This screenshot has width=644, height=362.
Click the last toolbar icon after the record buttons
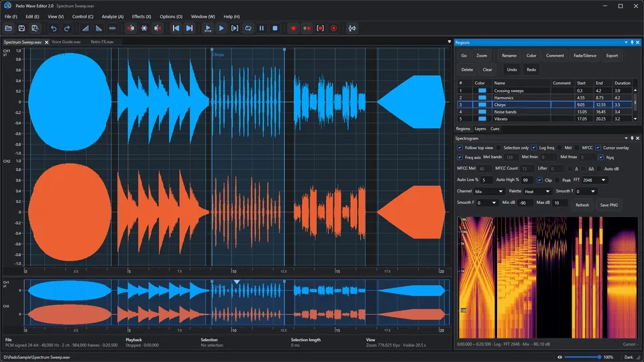click(352, 28)
